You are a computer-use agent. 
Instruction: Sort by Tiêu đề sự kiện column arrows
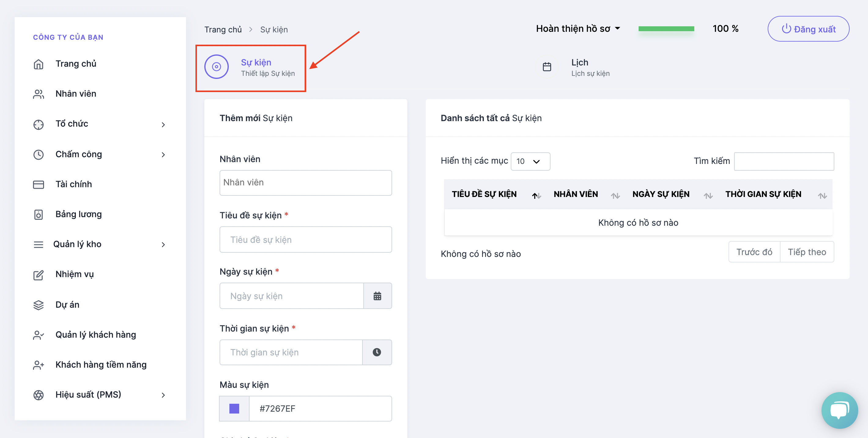click(536, 195)
